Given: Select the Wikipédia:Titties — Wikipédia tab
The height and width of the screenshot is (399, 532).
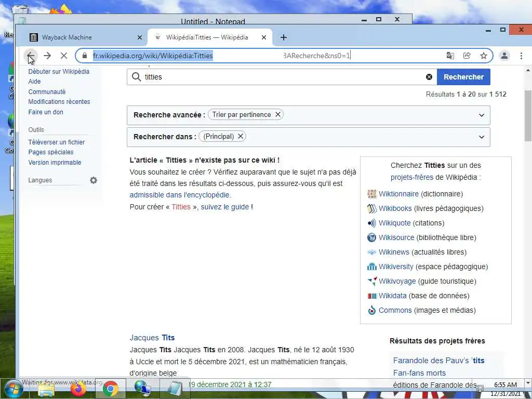Looking at the screenshot, I should pyautogui.click(x=210, y=37).
